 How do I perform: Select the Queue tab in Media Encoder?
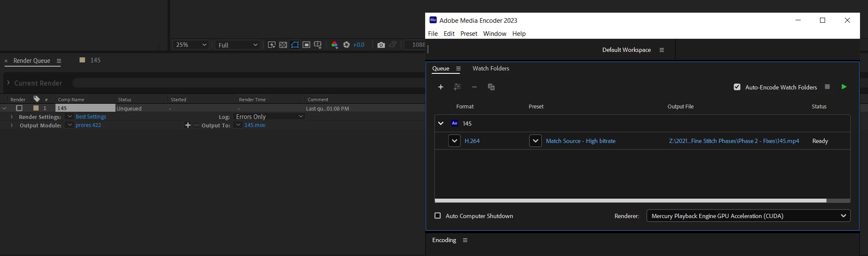click(x=441, y=68)
